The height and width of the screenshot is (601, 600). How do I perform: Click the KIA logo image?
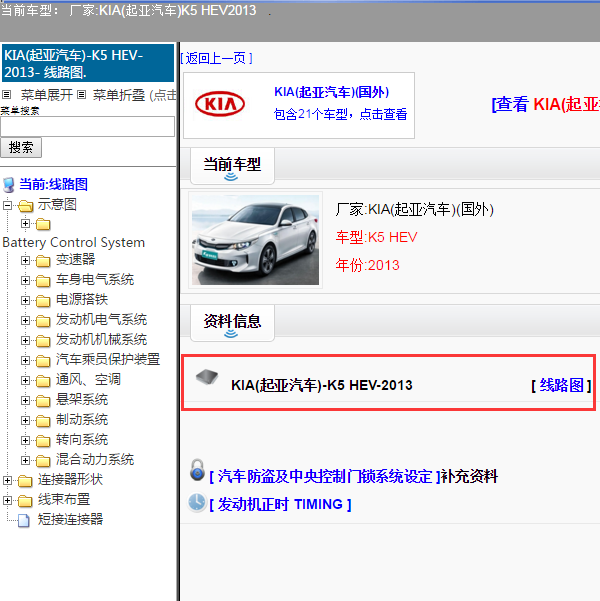click(220, 103)
